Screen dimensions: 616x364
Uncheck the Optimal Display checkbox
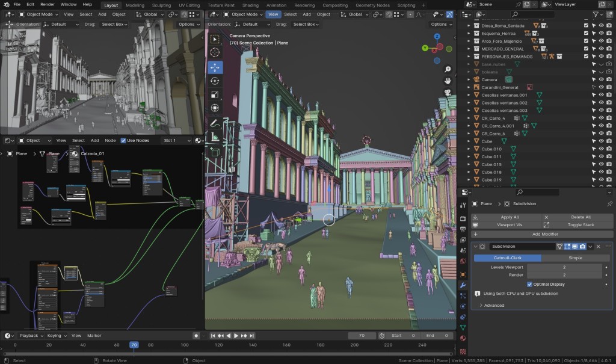tap(529, 284)
